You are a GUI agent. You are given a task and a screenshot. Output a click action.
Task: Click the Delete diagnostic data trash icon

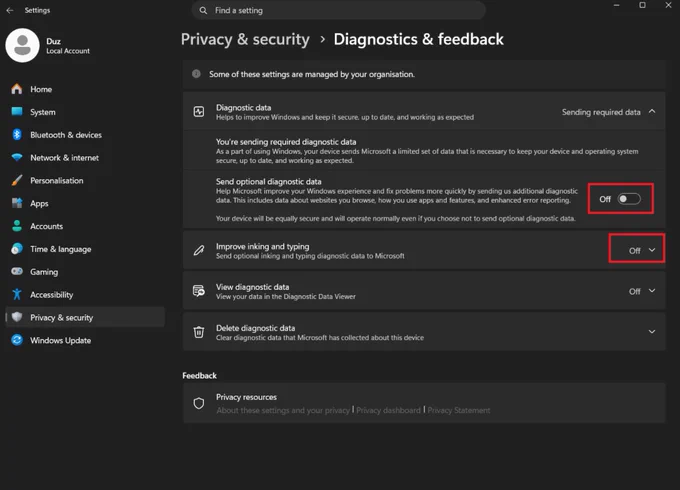(x=199, y=332)
